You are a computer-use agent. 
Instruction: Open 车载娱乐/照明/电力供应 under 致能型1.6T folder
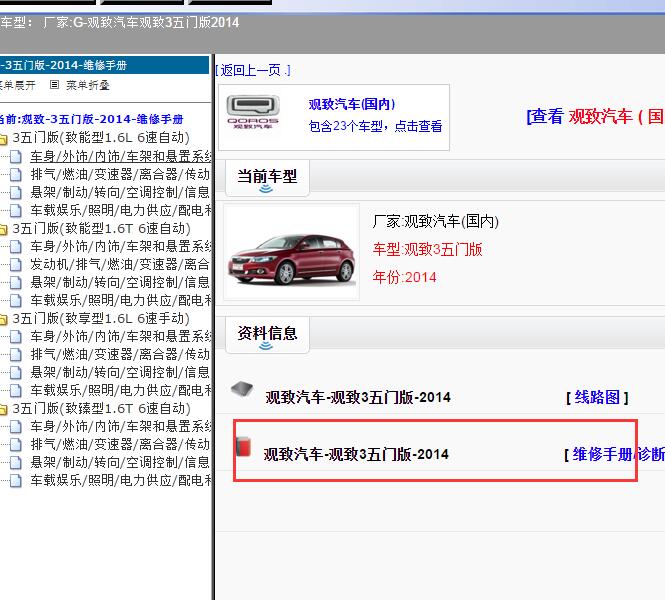coord(120,300)
